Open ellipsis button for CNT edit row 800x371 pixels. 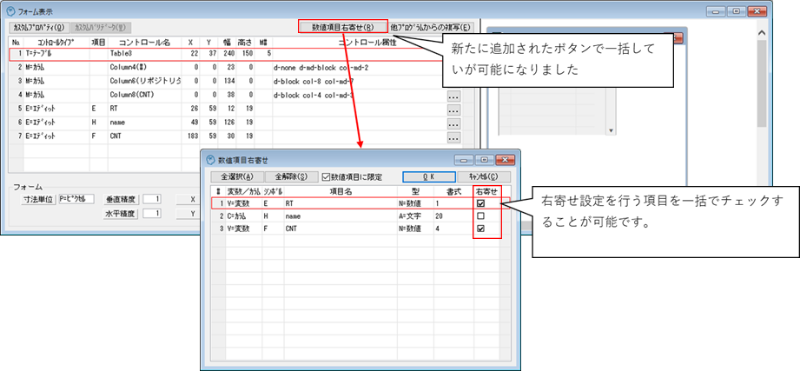point(454,137)
